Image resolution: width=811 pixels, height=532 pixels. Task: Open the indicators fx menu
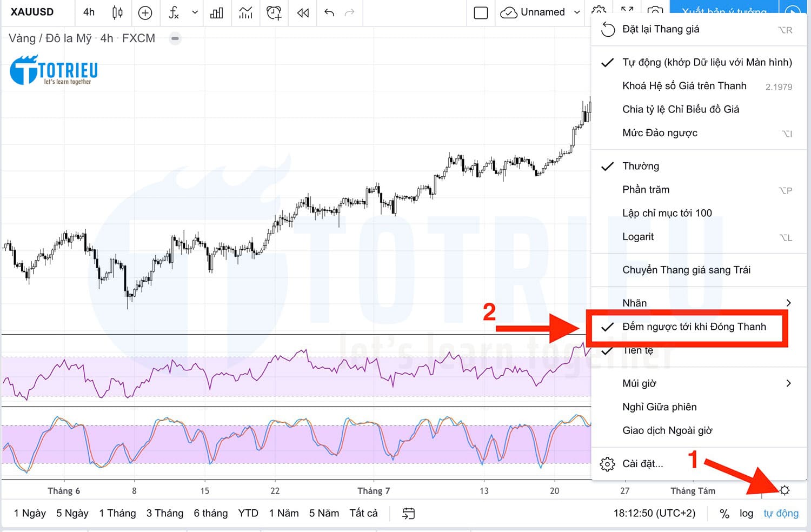tap(174, 13)
